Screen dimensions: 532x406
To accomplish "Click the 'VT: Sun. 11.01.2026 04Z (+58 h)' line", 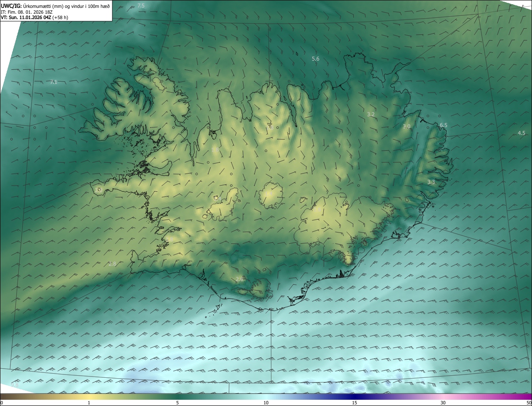I will click(34, 17).
